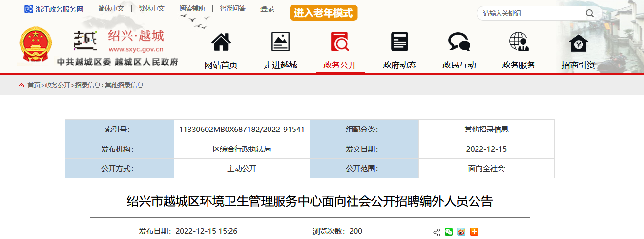Share article via Weibo icon
Viewport: 644px width, 239px height.
pyautogui.click(x=461, y=232)
